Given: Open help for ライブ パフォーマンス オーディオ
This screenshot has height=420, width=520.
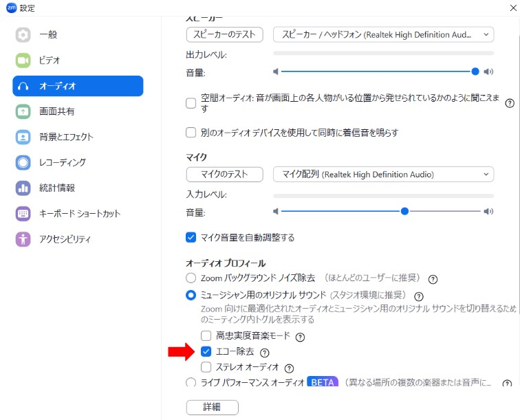Looking at the screenshot, I should point(507,384).
